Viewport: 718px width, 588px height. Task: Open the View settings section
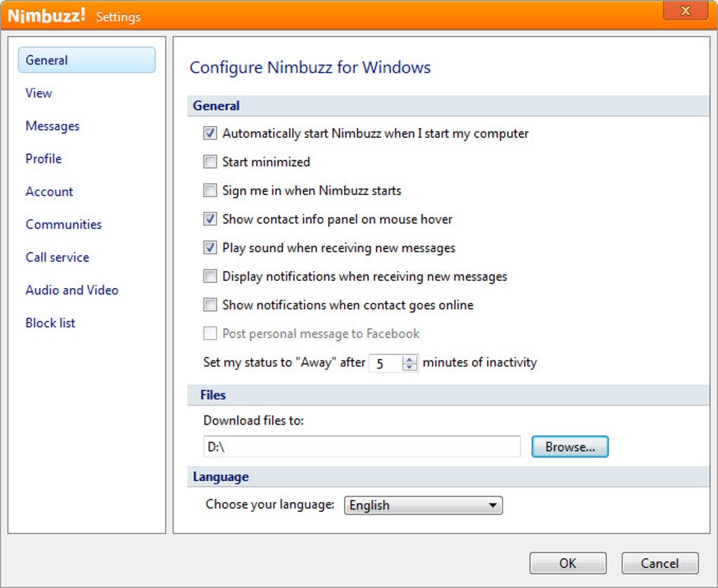tap(39, 93)
